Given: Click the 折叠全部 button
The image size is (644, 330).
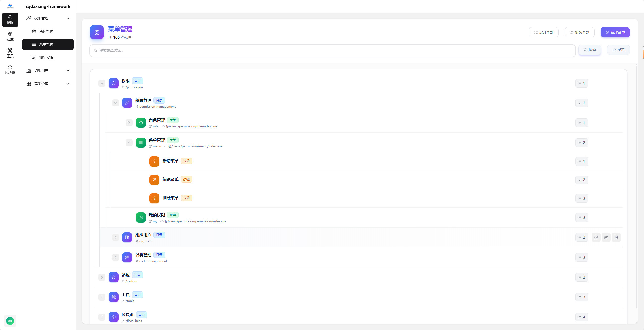Looking at the screenshot, I should pyautogui.click(x=580, y=32).
